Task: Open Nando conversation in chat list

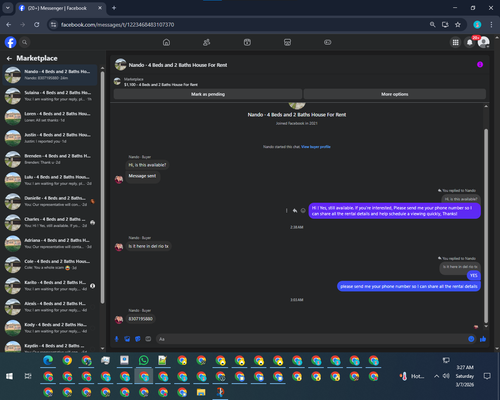Action: [x=50, y=75]
